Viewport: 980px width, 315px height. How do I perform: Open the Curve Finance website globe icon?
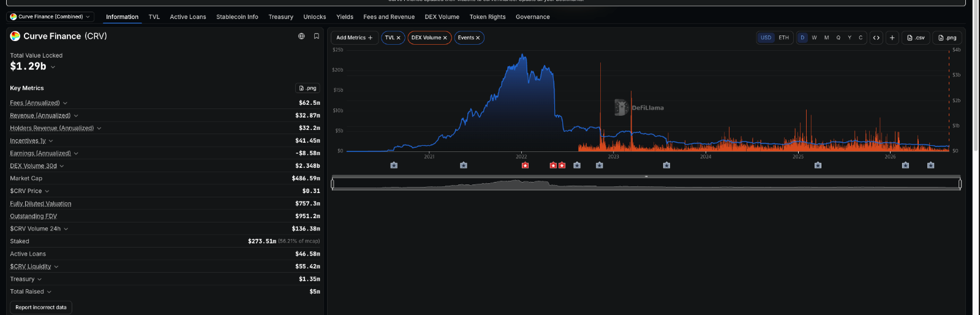point(301,36)
